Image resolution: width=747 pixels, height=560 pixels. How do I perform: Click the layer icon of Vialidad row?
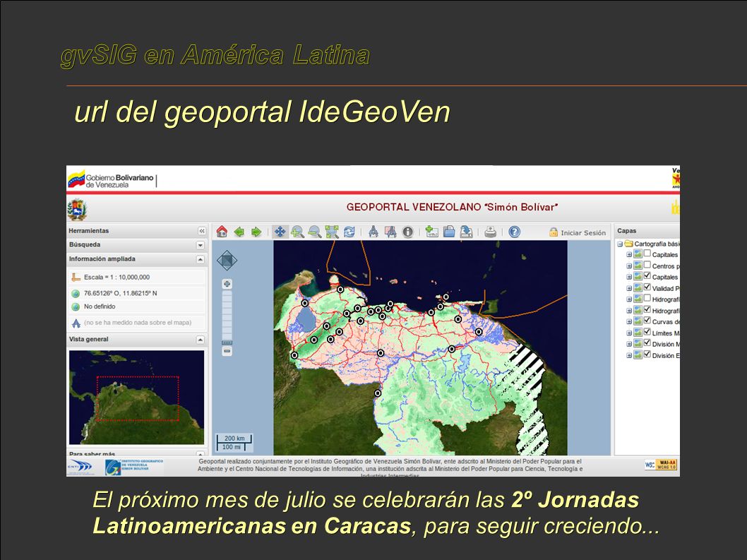(638, 288)
